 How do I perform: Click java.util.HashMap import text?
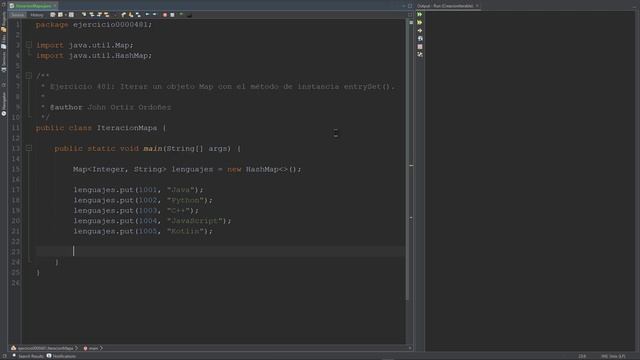(108, 56)
